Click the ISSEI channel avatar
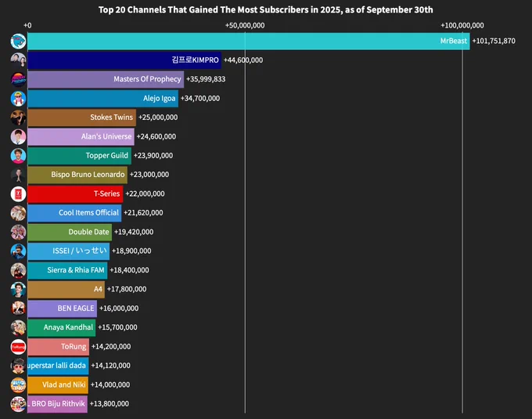Screen dimensions: 532x419 18,251
